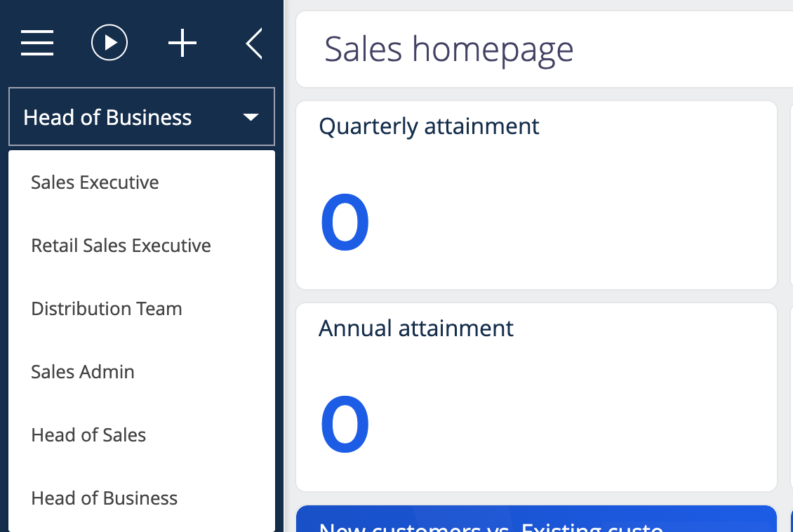793x532 pixels.
Task: Open the Annual attainment value 0
Action: click(345, 424)
